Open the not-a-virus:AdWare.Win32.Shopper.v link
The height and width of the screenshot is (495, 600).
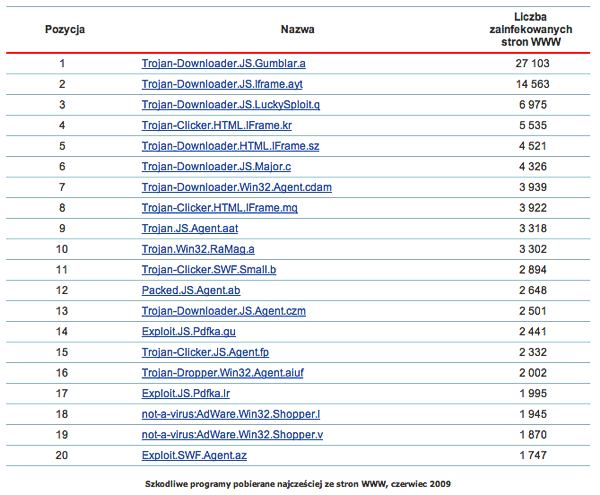tap(232, 435)
